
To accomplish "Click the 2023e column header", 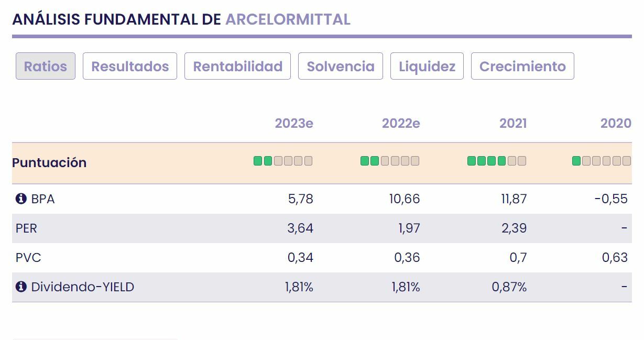I will coord(294,124).
